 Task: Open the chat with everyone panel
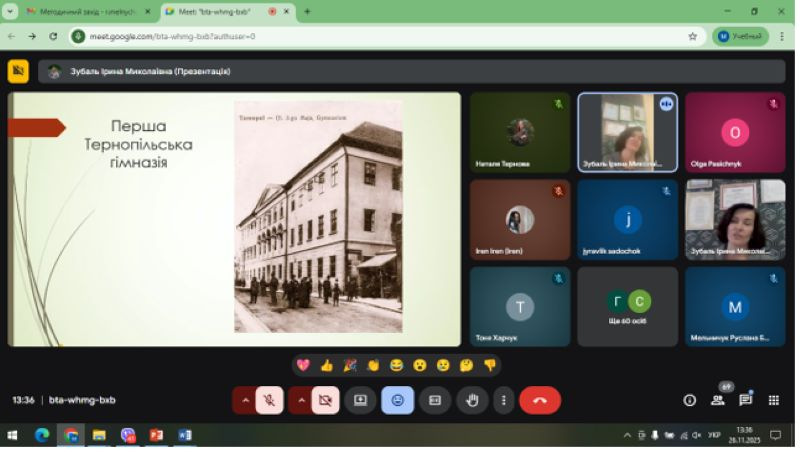(745, 400)
